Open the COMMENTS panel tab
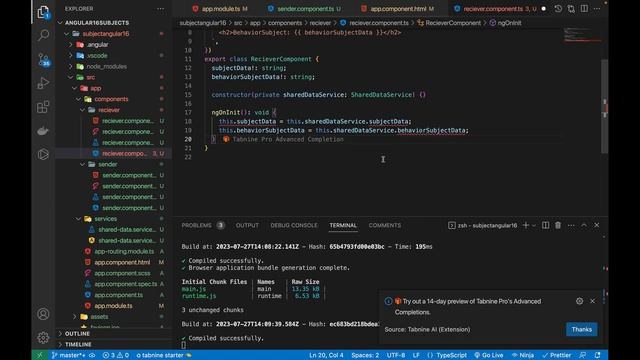This screenshot has height=360, width=640. click(x=384, y=225)
